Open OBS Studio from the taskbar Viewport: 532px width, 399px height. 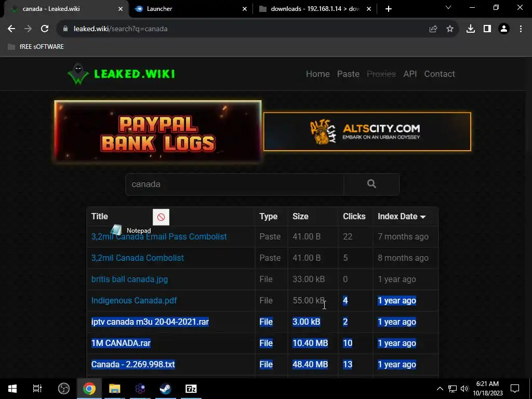click(x=64, y=389)
